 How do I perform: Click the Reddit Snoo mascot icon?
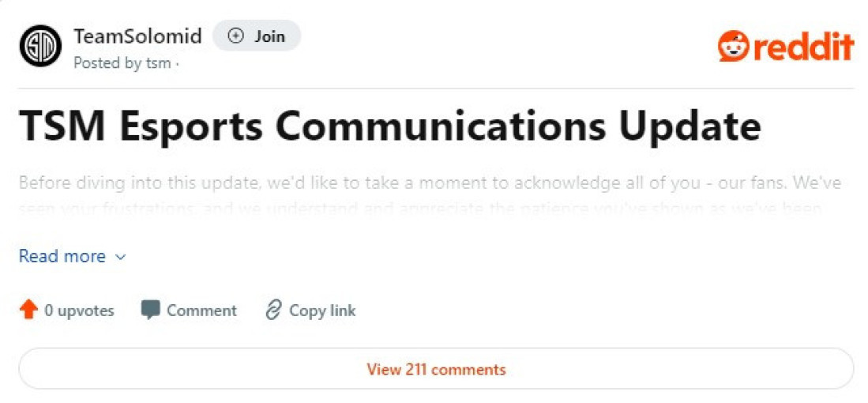(733, 47)
